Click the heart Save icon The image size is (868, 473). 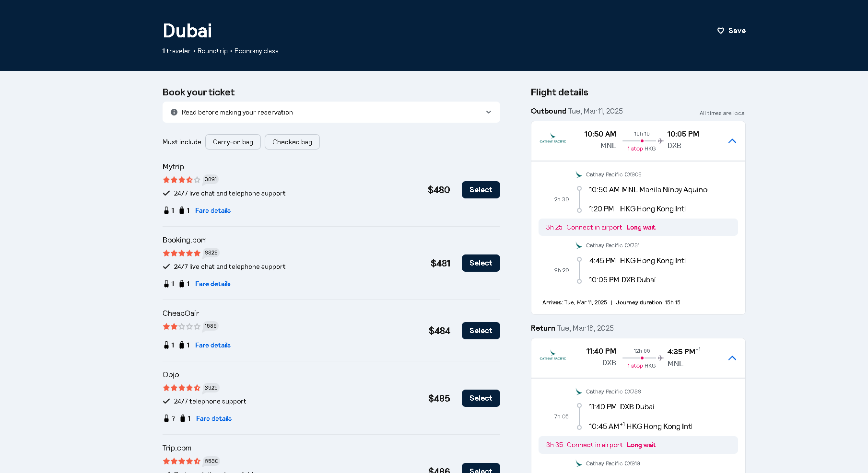[720, 31]
